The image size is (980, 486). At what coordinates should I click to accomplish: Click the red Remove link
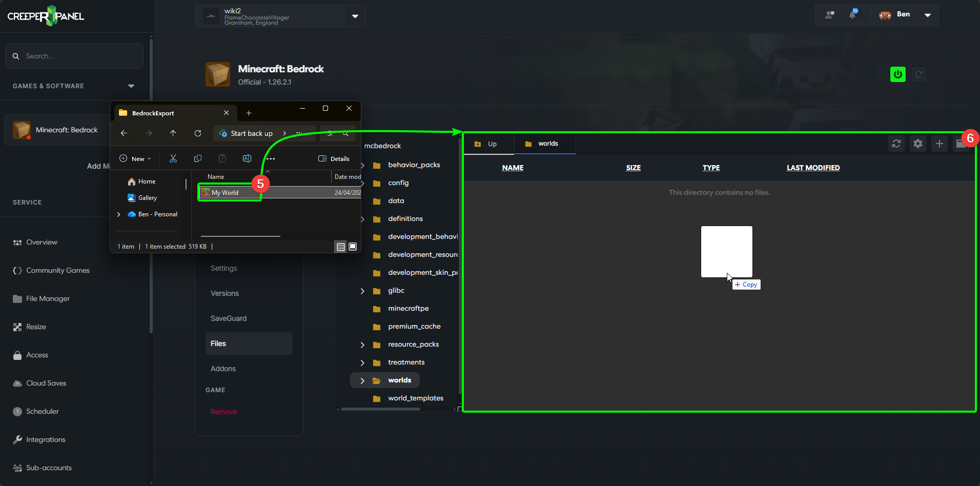223,412
